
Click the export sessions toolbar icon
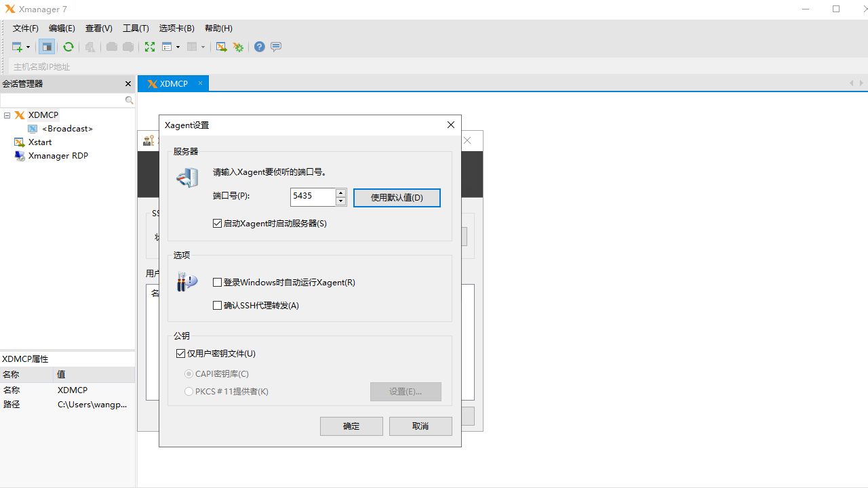(221, 47)
